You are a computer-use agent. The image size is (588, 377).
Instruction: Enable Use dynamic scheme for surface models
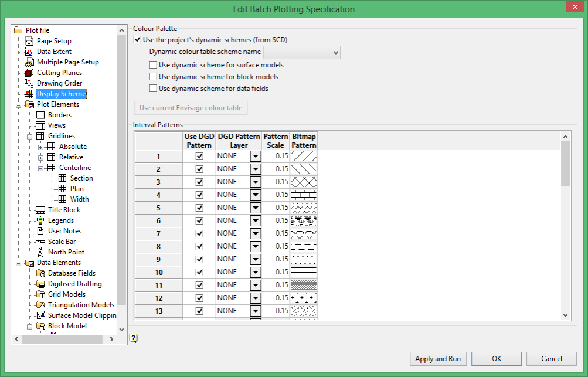153,65
